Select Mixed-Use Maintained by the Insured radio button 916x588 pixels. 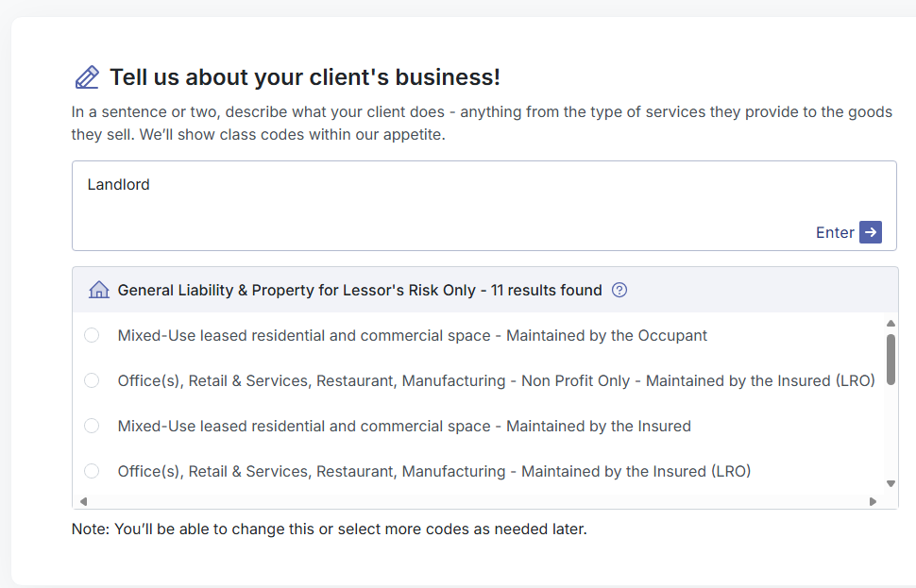coord(92,426)
